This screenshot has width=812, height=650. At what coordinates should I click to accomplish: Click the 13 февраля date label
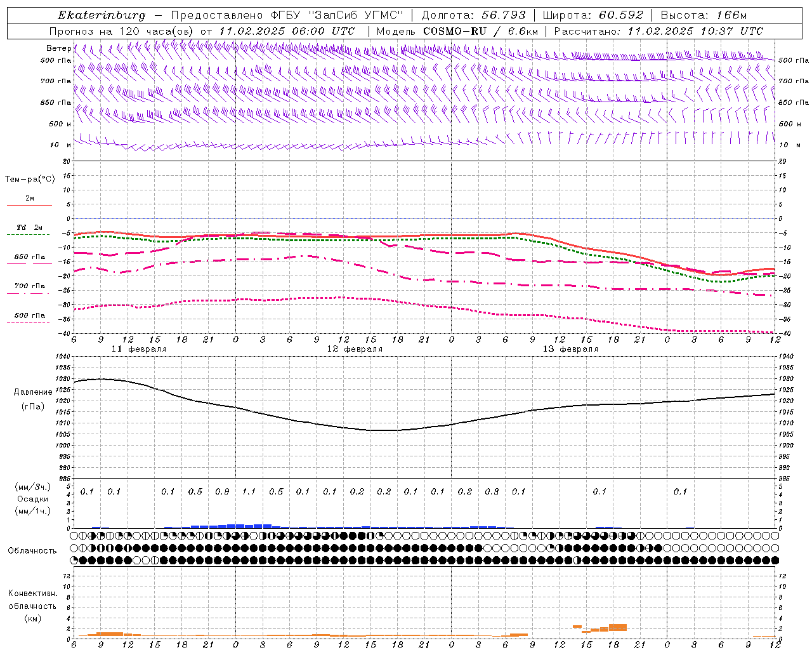click(570, 349)
